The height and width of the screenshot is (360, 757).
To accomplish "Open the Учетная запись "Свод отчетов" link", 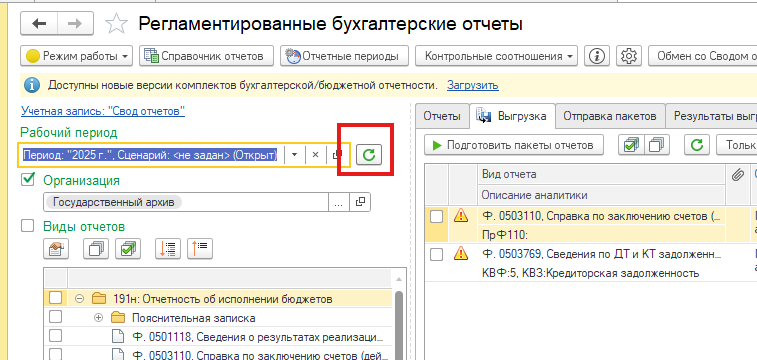I will point(103,111).
